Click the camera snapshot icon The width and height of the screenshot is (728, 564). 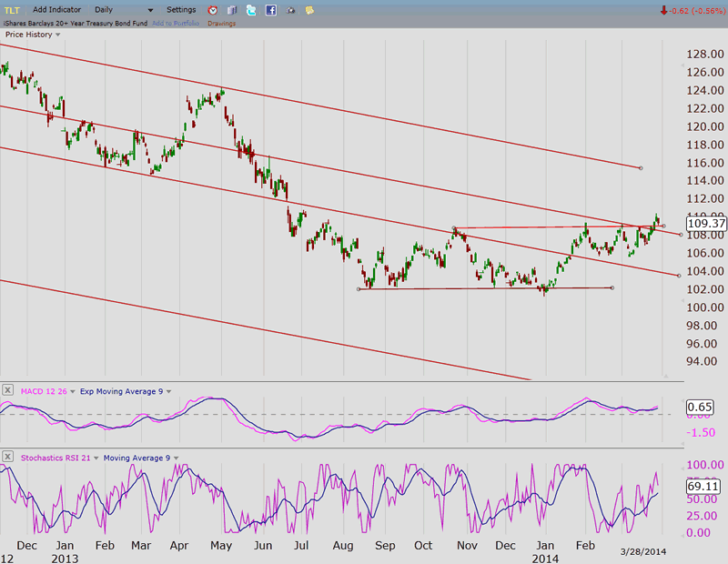coord(291,10)
